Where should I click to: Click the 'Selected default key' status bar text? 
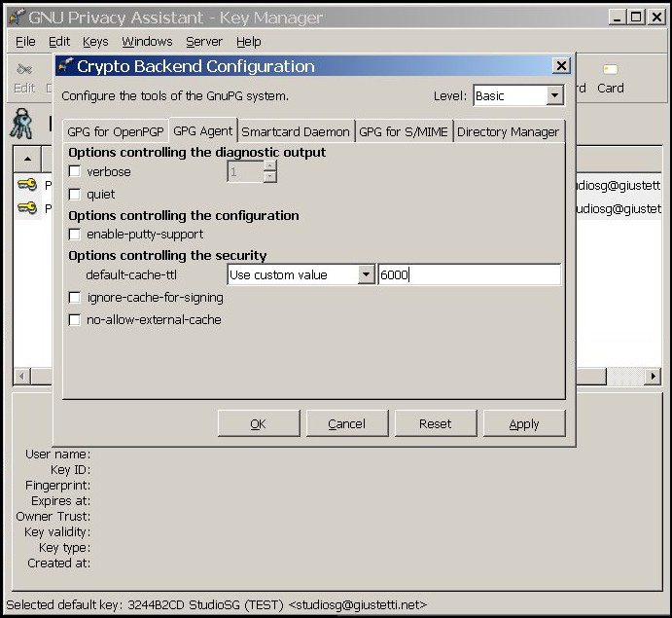217,604
